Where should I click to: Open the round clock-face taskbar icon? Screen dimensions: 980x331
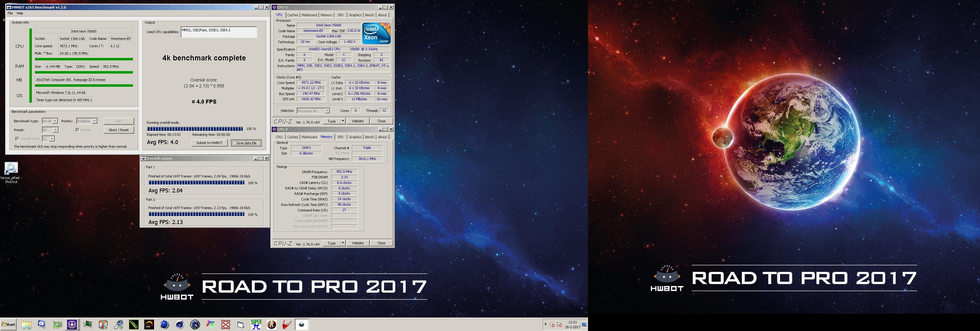[x=195, y=325]
